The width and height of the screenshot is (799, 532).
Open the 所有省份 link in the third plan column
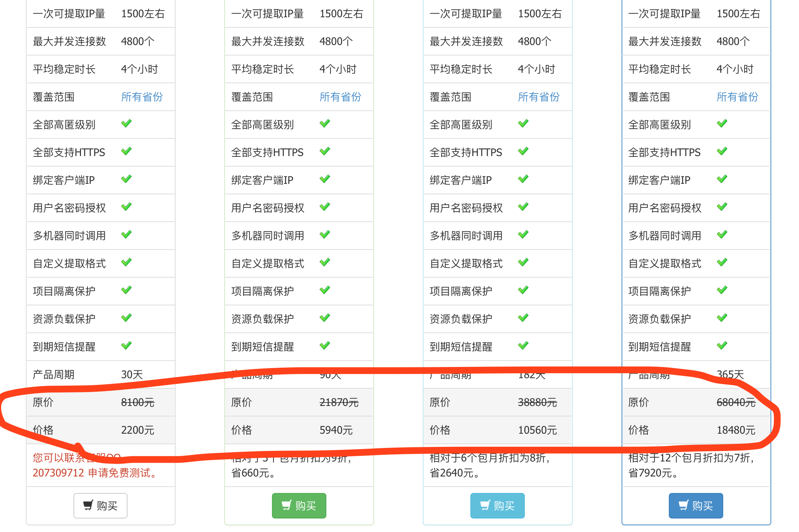pos(539,97)
